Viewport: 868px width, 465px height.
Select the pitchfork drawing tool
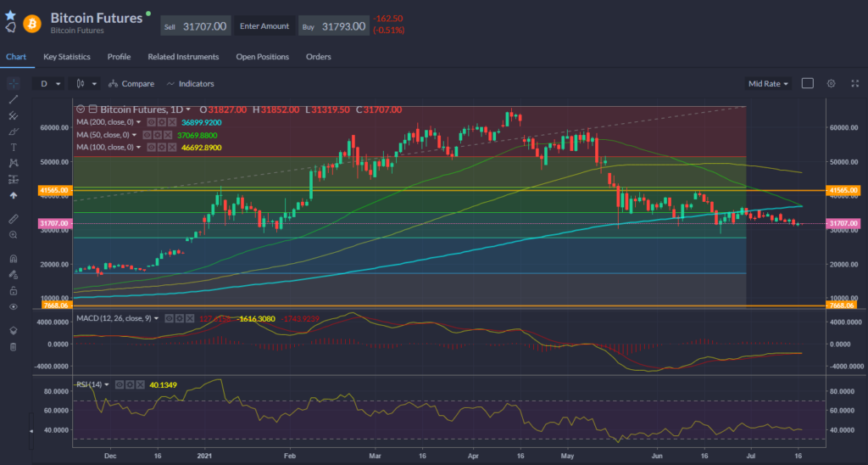[14, 116]
